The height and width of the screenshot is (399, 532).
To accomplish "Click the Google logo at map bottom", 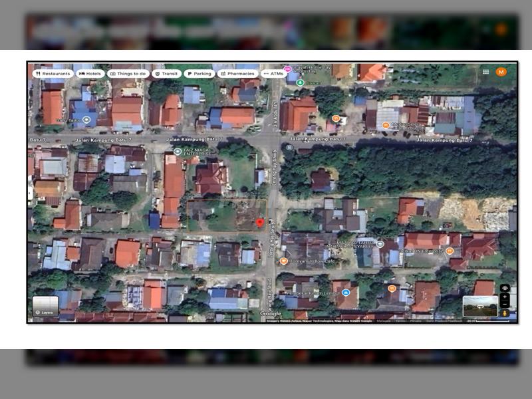I will point(270,314).
